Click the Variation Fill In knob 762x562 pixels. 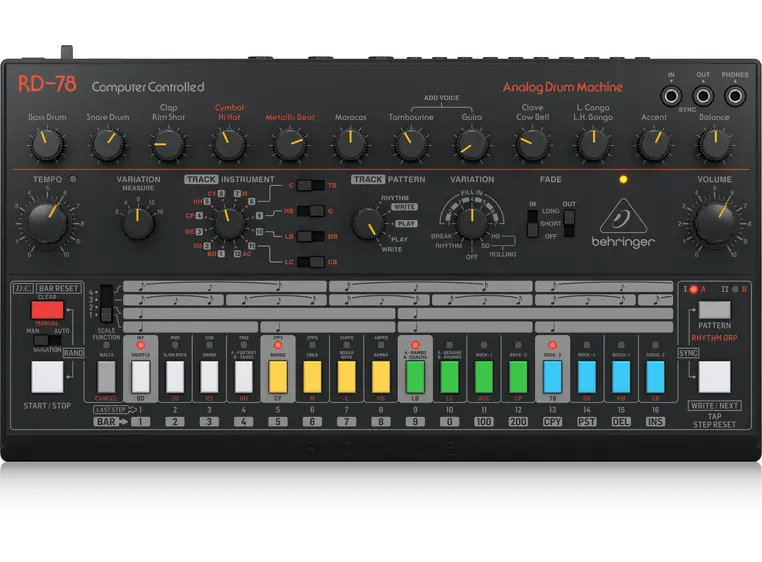coord(472,223)
